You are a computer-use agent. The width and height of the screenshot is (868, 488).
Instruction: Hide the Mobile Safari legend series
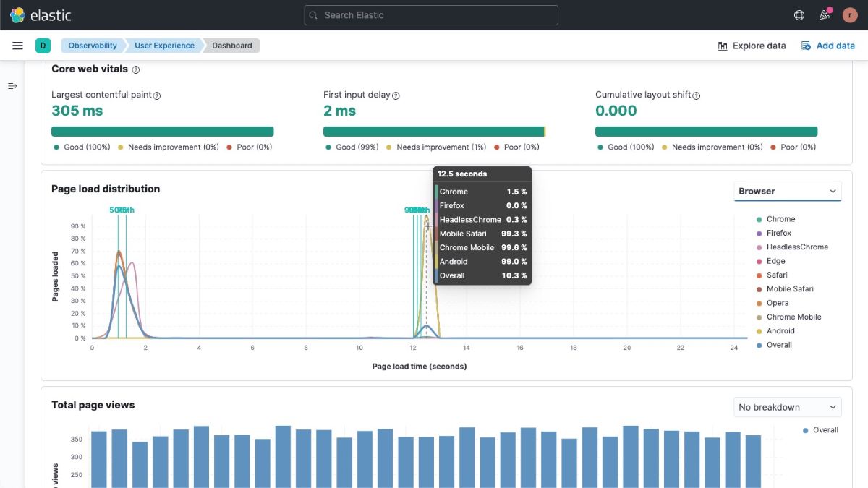788,288
